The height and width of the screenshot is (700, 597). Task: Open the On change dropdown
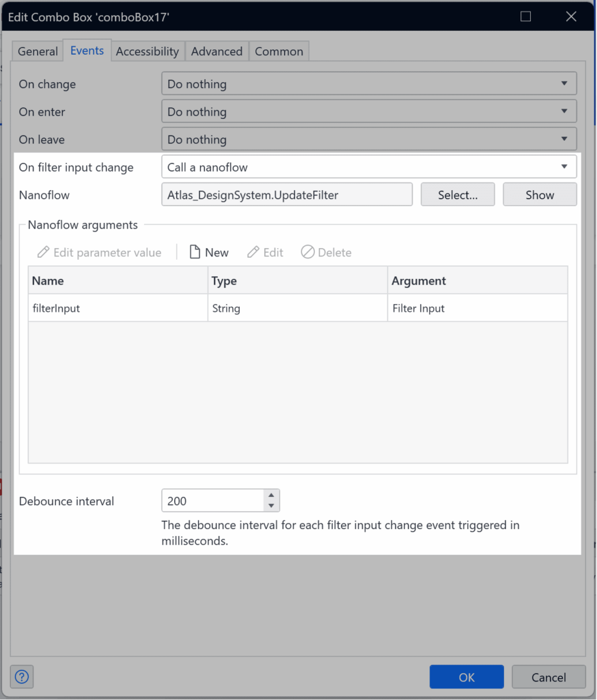[369, 83]
